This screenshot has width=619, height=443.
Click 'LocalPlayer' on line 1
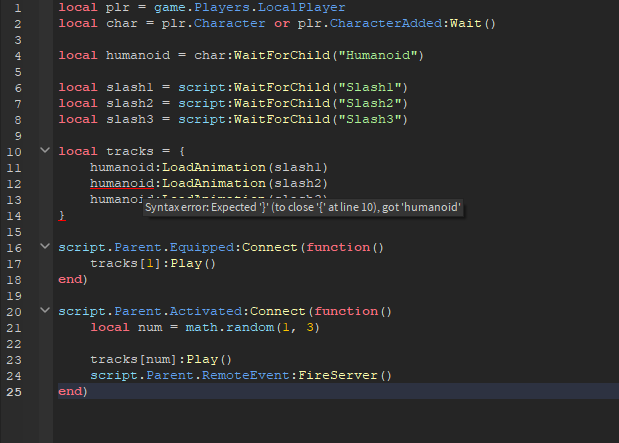coord(302,8)
